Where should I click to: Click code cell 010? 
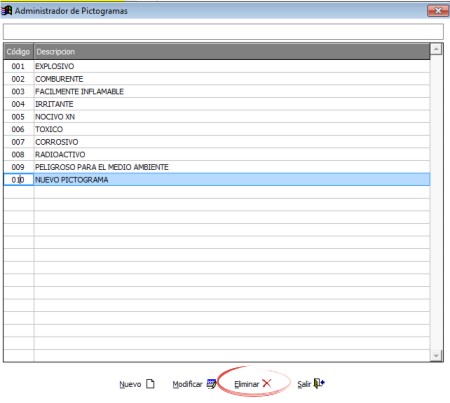point(18,180)
